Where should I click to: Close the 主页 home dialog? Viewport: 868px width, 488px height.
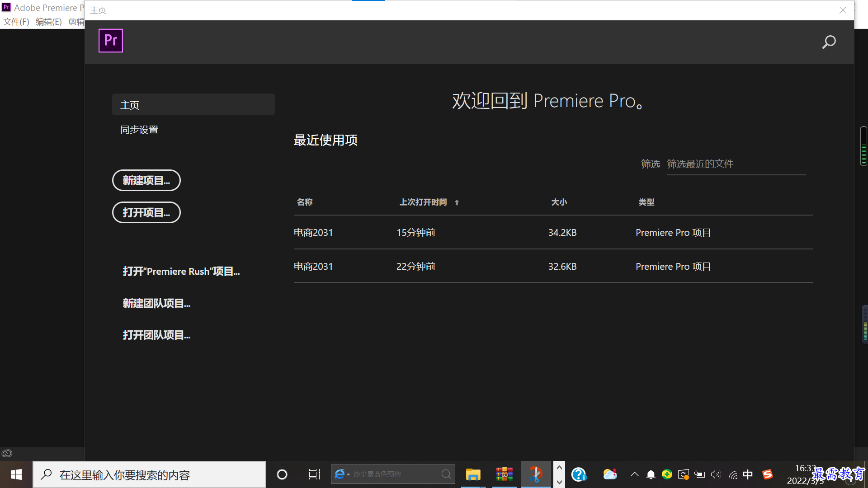coord(843,10)
